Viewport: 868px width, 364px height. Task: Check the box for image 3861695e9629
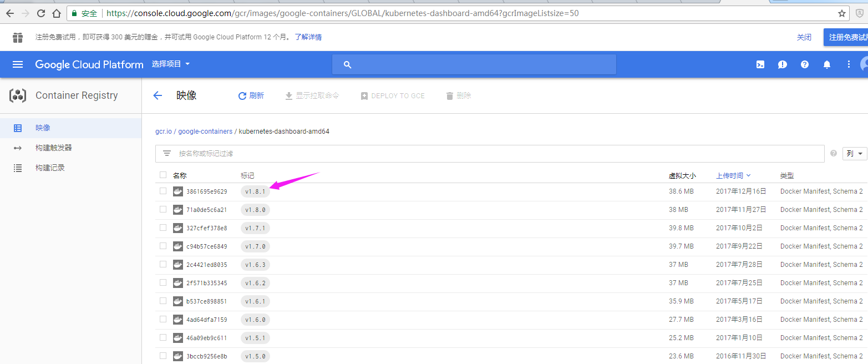(163, 191)
